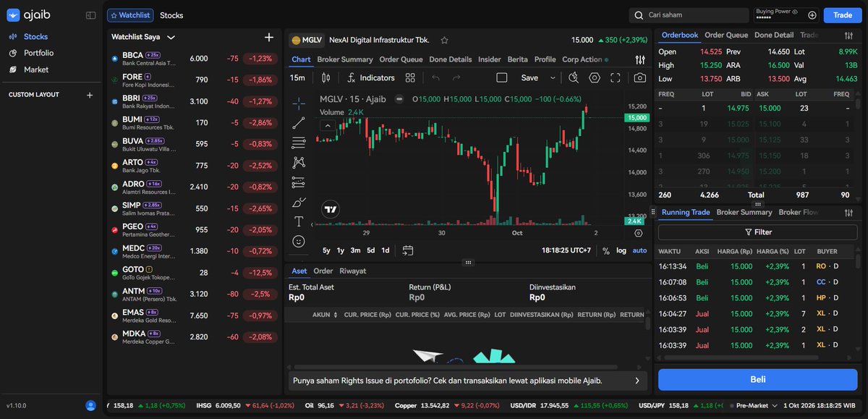Image resolution: width=868 pixels, height=419 pixels.
Task: Set chart range to 5y
Action: point(327,250)
